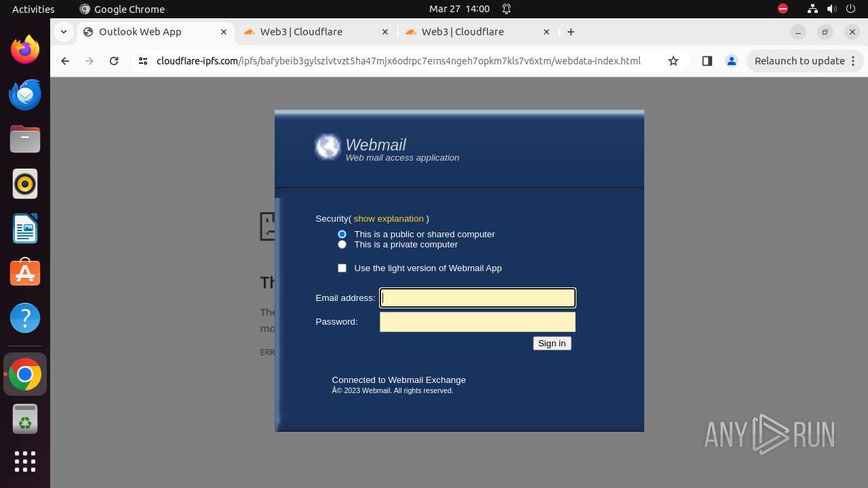
Task: Select 'This is a private computer'
Action: tap(342, 244)
